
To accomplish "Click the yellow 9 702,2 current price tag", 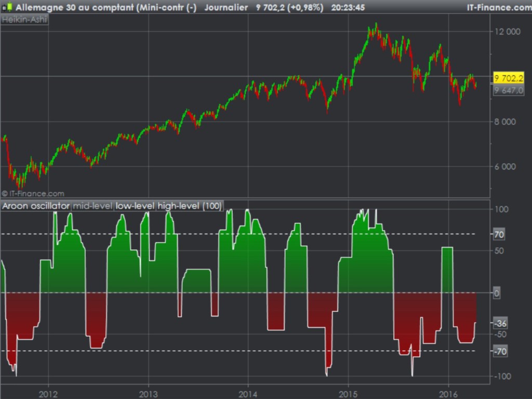I will click(509, 78).
